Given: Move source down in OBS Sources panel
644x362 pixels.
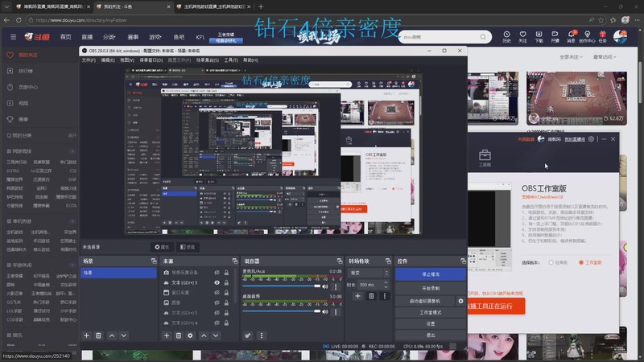Looking at the screenshot, I should [216, 335].
